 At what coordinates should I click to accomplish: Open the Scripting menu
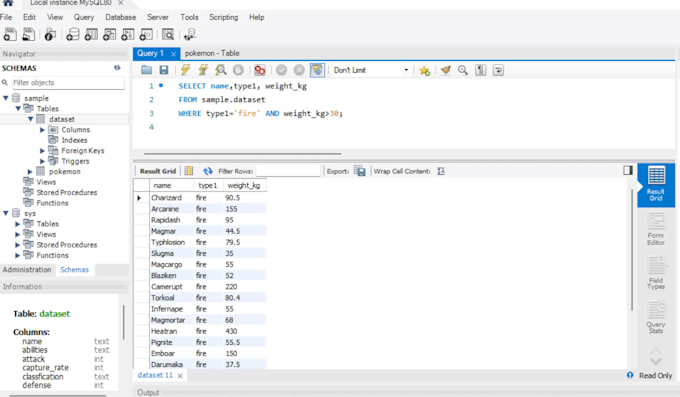pos(224,17)
